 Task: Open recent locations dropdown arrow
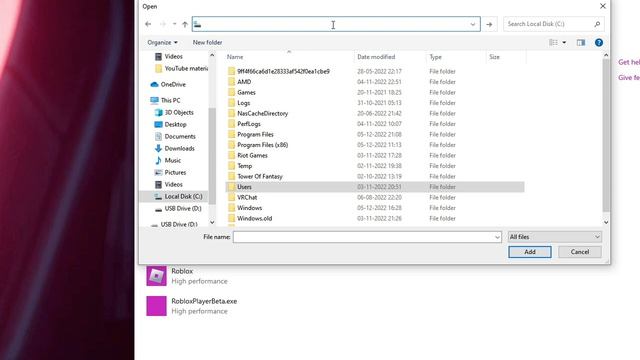click(174, 24)
